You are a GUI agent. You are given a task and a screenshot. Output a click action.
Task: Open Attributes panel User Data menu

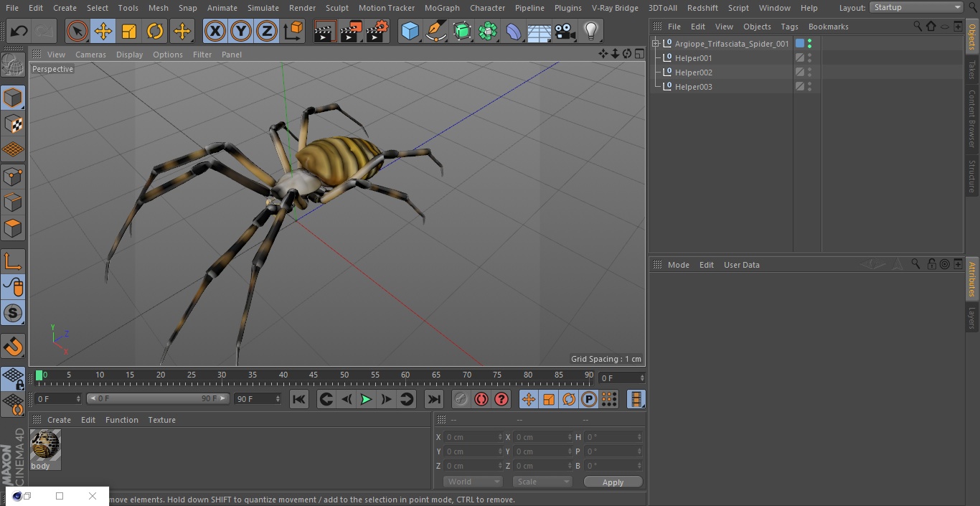741,265
